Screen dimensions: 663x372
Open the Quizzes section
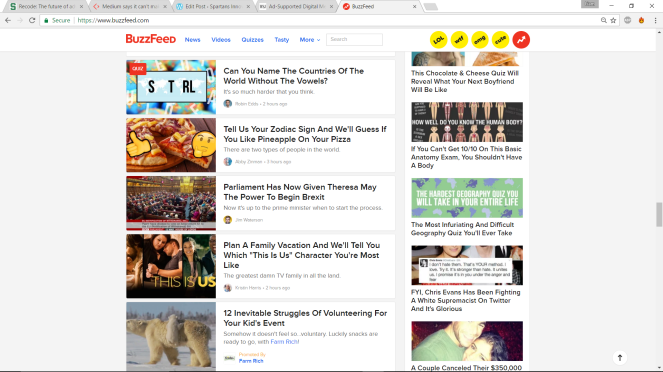coord(252,40)
